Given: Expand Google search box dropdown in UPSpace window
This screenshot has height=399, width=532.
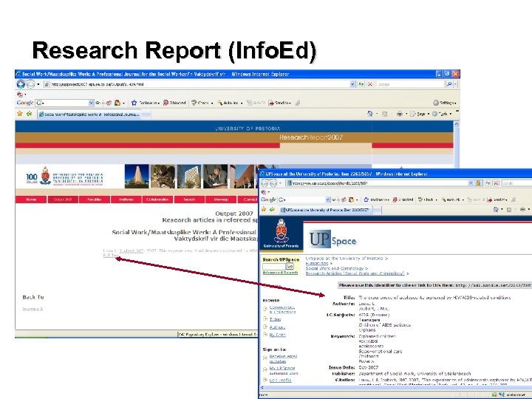Looking at the screenshot, I should [328, 199].
